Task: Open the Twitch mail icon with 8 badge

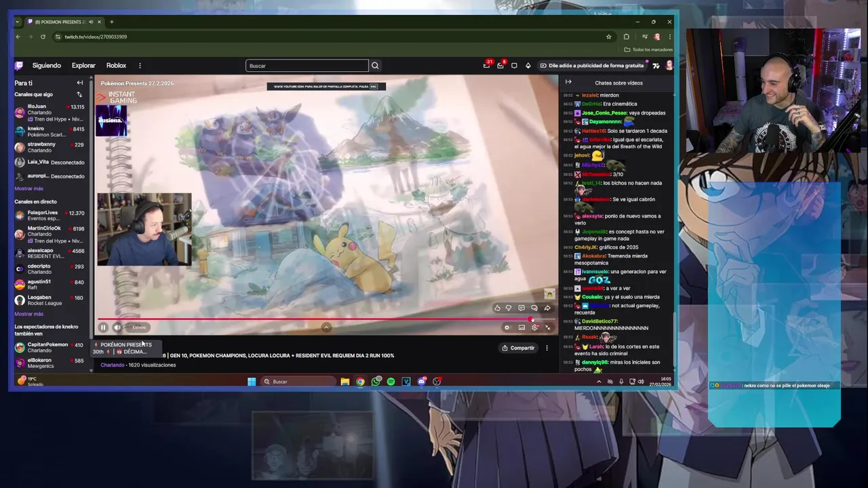Action: (500, 65)
